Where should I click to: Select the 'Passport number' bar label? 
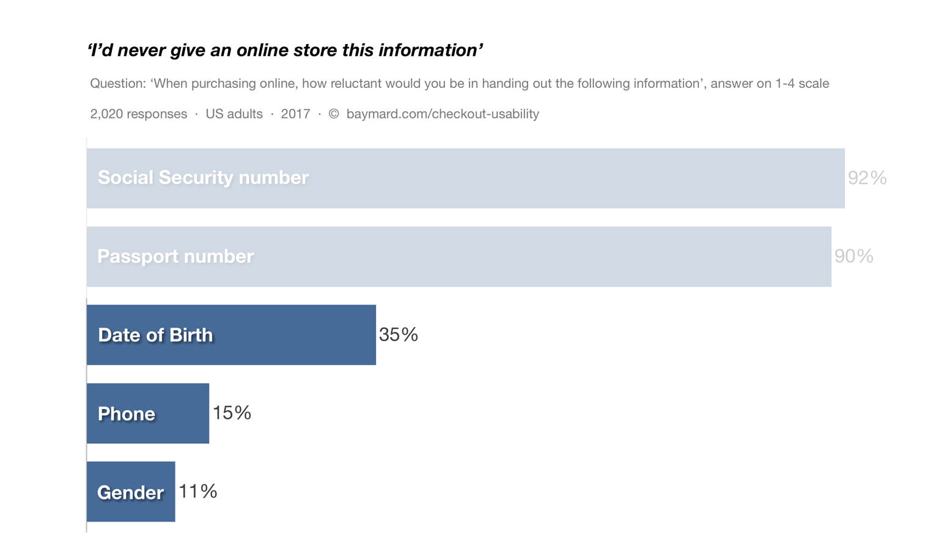click(x=175, y=256)
